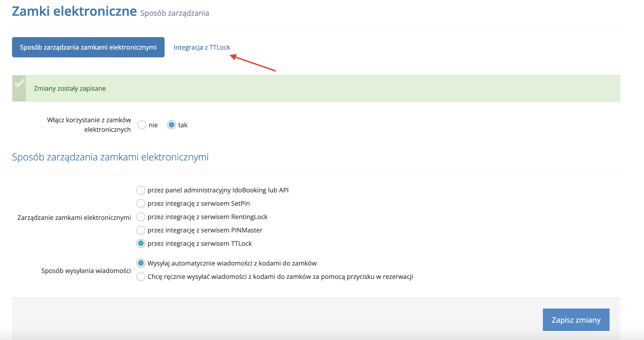Click the green checkmark success icon
Screen dimensions: 644x340
coord(19,83)
